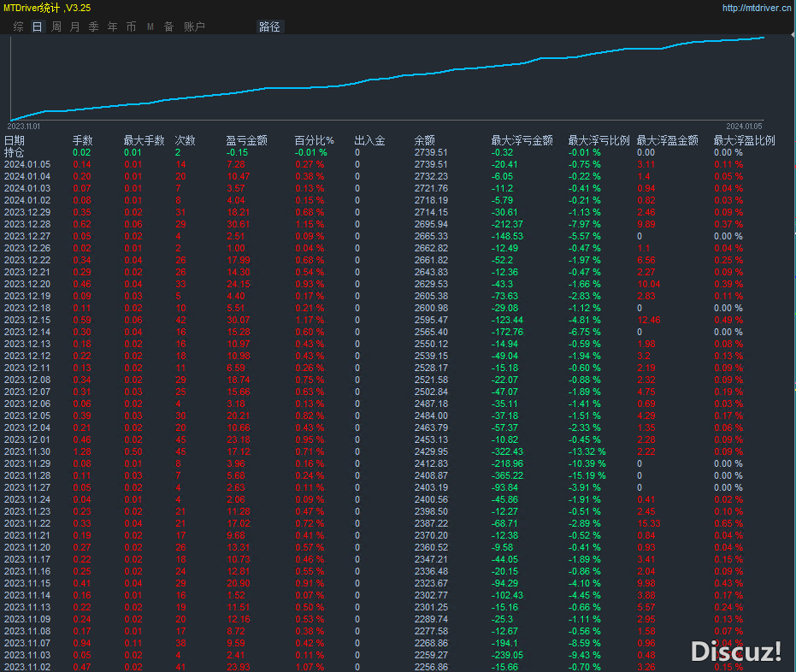Open the 币 currency tab
Screen dimensions: 796x672
pyautogui.click(x=132, y=27)
